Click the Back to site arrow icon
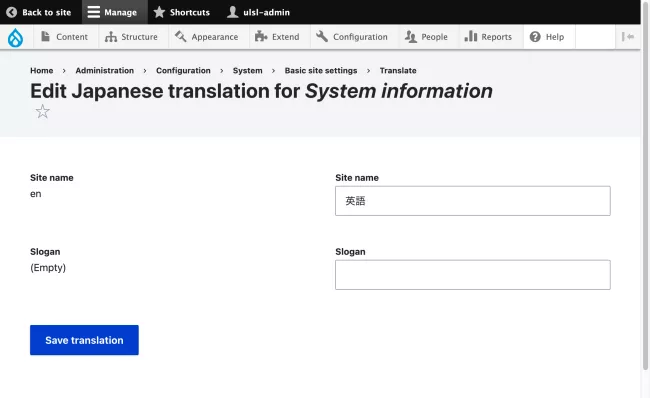Image resolution: width=650 pixels, height=398 pixels. [x=12, y=12]
